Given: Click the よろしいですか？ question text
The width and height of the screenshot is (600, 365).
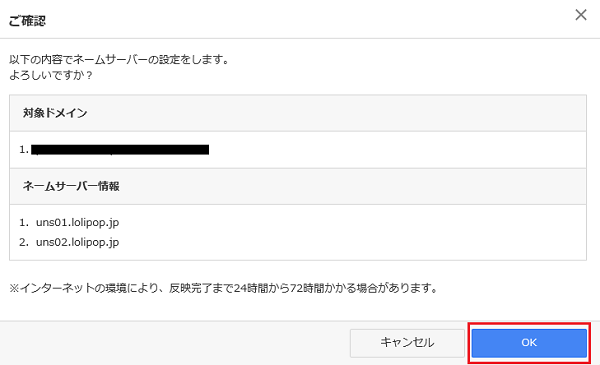Looking at the screenshot, I should click(x=51, y=75).
